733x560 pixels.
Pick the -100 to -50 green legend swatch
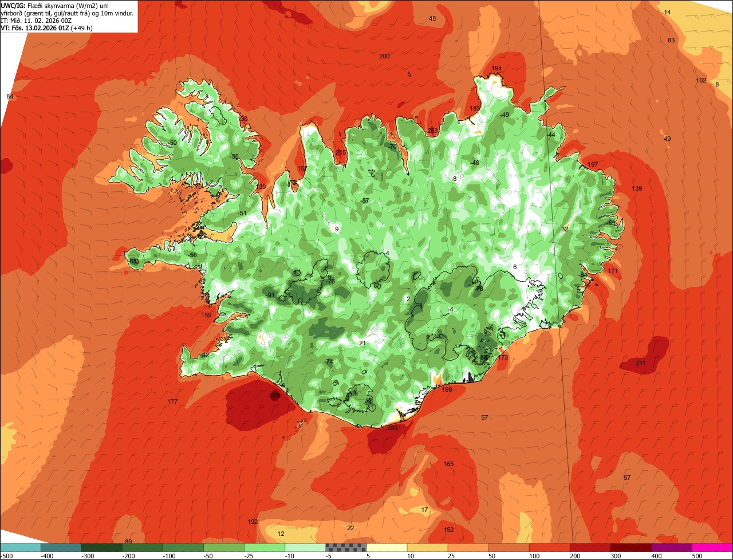[x=183, y=547]
